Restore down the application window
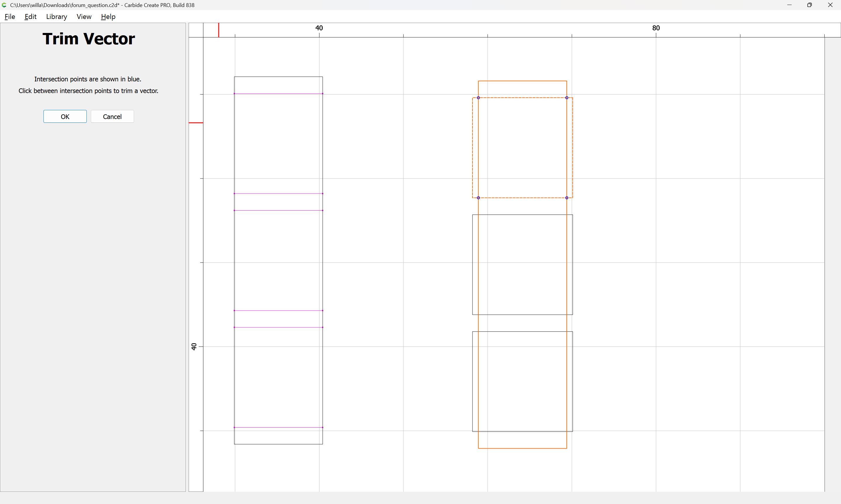This screenshot has height=504, width=841. 809,5
